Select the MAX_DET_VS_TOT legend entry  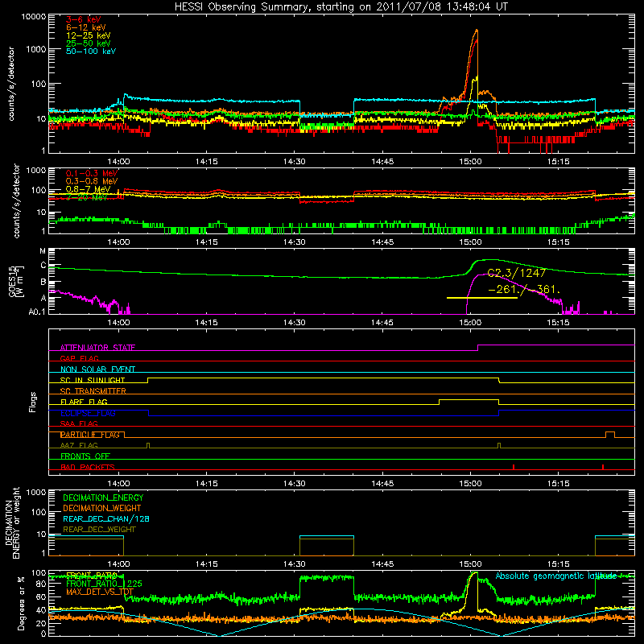tap(100, 592)
